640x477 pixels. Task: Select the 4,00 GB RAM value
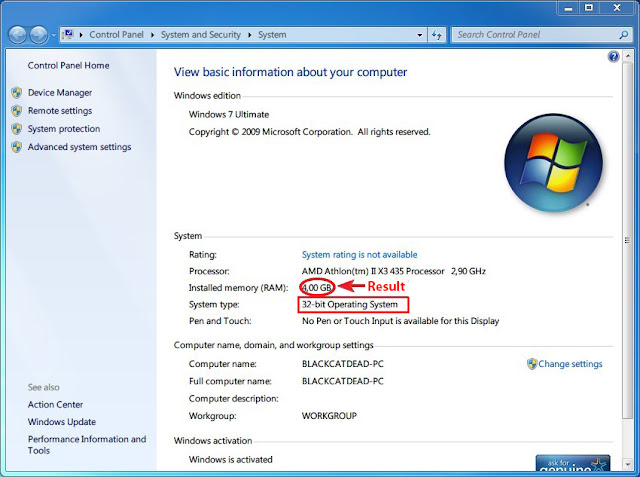click(317, 288)
